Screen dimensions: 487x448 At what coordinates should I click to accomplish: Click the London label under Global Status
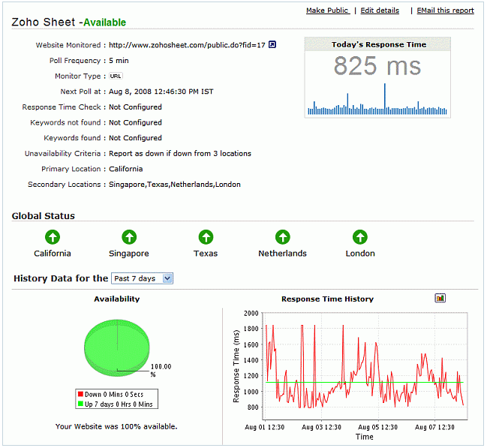(360, 254)
